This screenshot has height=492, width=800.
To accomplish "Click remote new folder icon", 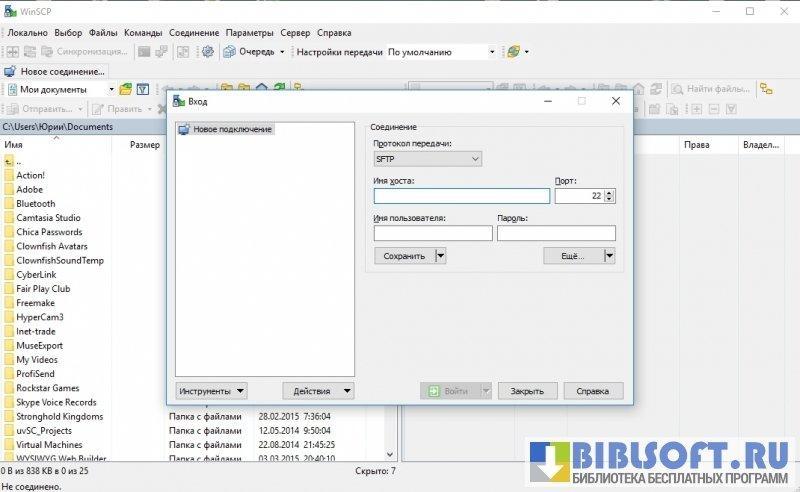I will pos(655,109).
